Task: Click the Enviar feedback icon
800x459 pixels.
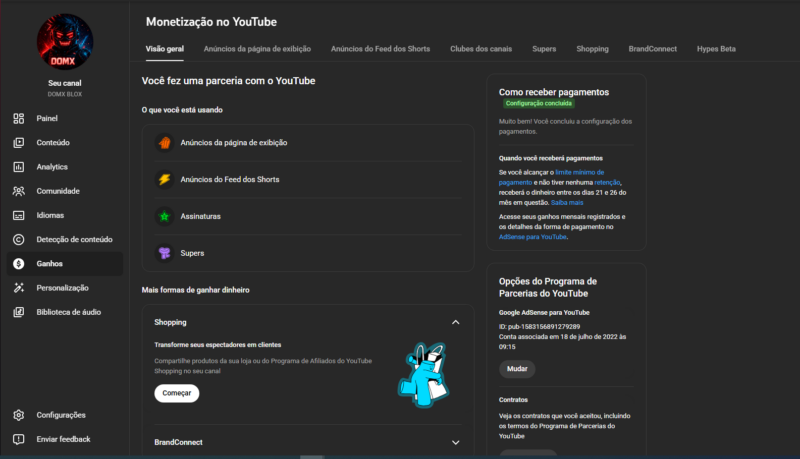Action: (x=19, y=439)
